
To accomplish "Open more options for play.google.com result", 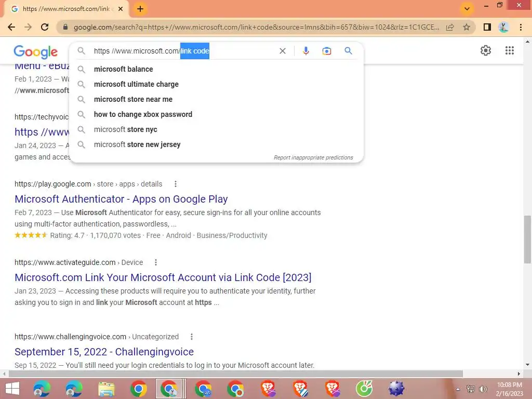I will point(176,184).
